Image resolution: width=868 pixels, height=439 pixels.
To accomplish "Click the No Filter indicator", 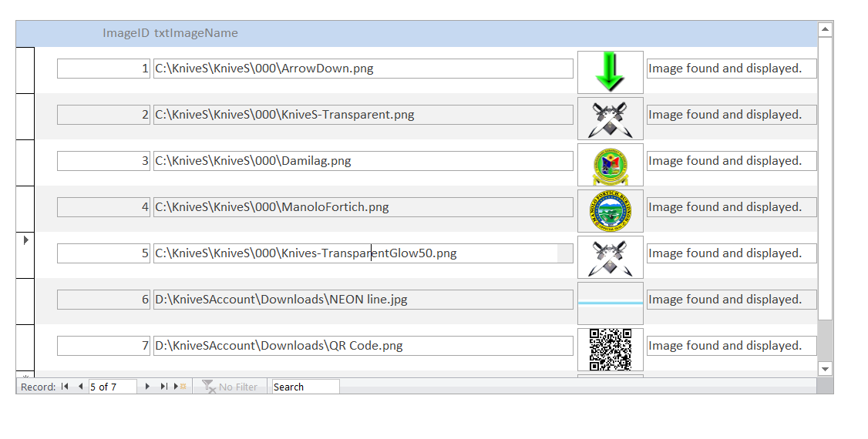I will coord(230,387).
